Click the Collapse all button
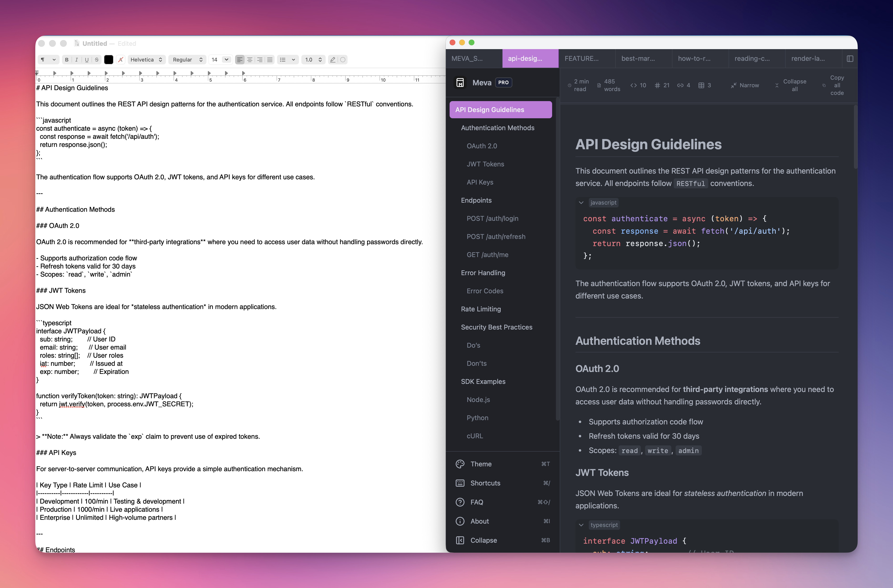Screen dimensions: 893x588 [x=791, y=85]
